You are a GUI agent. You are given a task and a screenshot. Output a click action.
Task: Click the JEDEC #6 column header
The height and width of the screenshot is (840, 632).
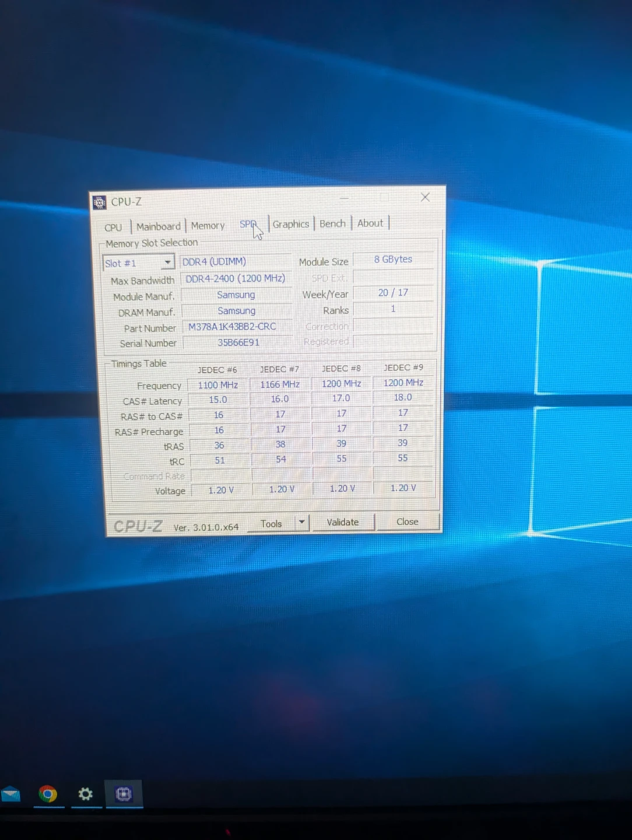pyautogui.click(x=217, y=370)
